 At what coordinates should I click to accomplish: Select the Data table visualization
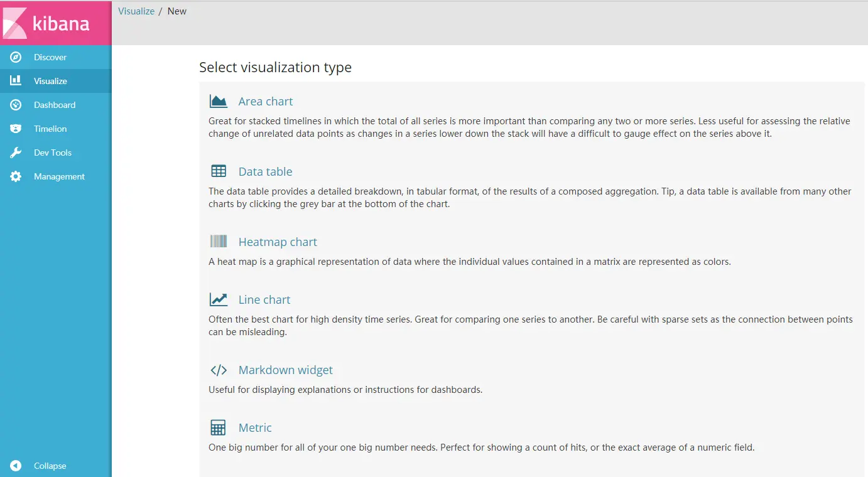click(x=265, y=171)
